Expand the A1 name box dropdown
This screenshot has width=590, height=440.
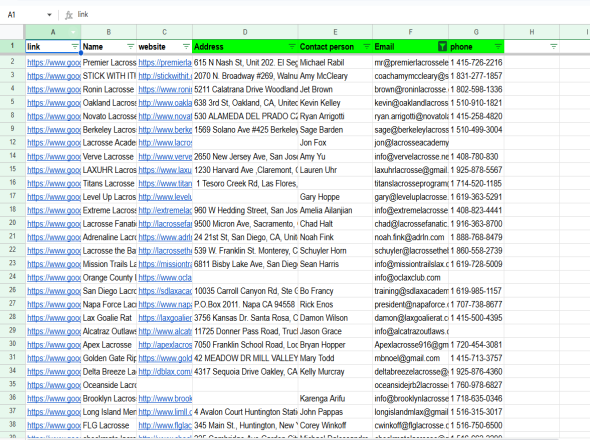coord(49,15)
